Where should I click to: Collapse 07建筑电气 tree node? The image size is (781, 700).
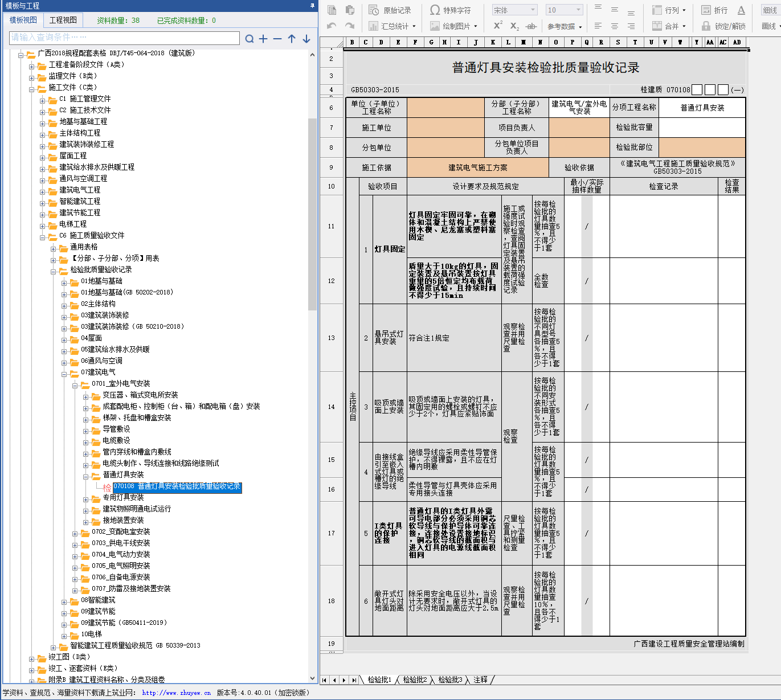coord(64,374)
